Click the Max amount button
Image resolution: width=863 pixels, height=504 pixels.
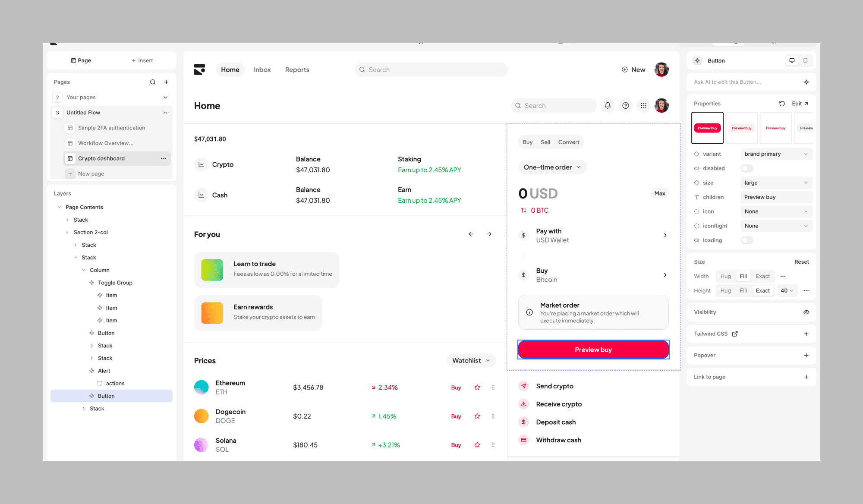pyautogui.click(x=659, y=194)
